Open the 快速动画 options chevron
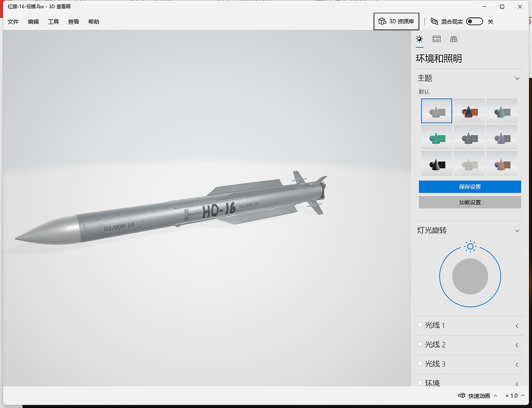532x408 pixels. click(x=495, y=396)
